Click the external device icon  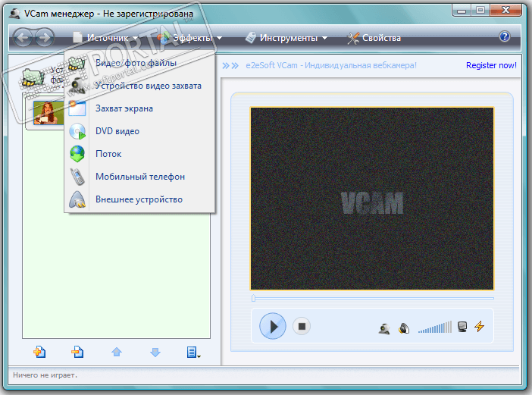point(77,199)
